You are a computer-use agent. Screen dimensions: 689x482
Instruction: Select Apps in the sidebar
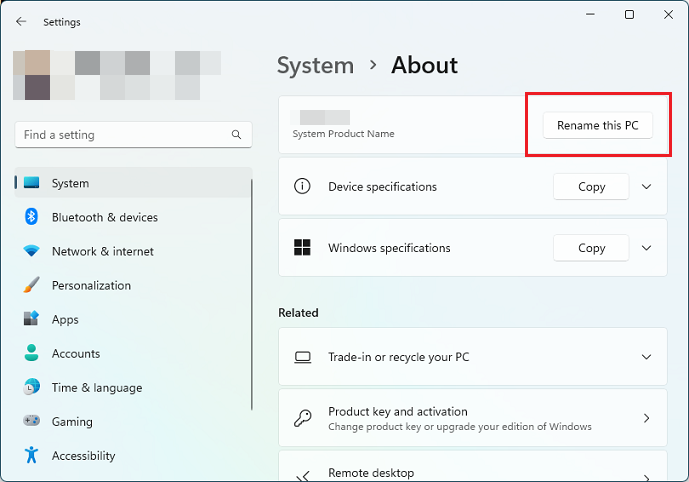(133, 319)
